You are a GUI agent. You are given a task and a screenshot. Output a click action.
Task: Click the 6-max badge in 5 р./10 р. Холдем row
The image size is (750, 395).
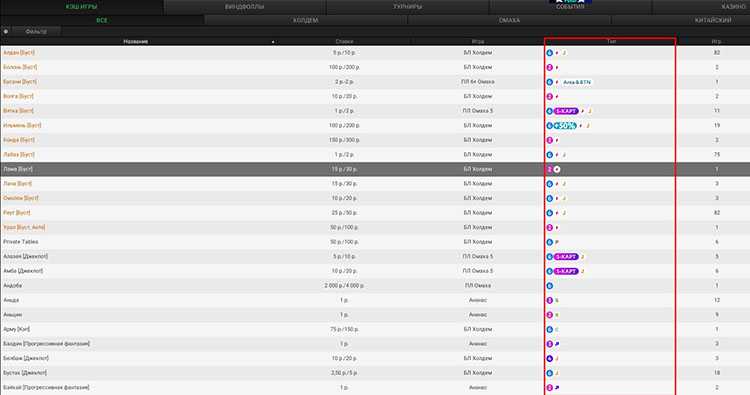click(x=550, y=53)
